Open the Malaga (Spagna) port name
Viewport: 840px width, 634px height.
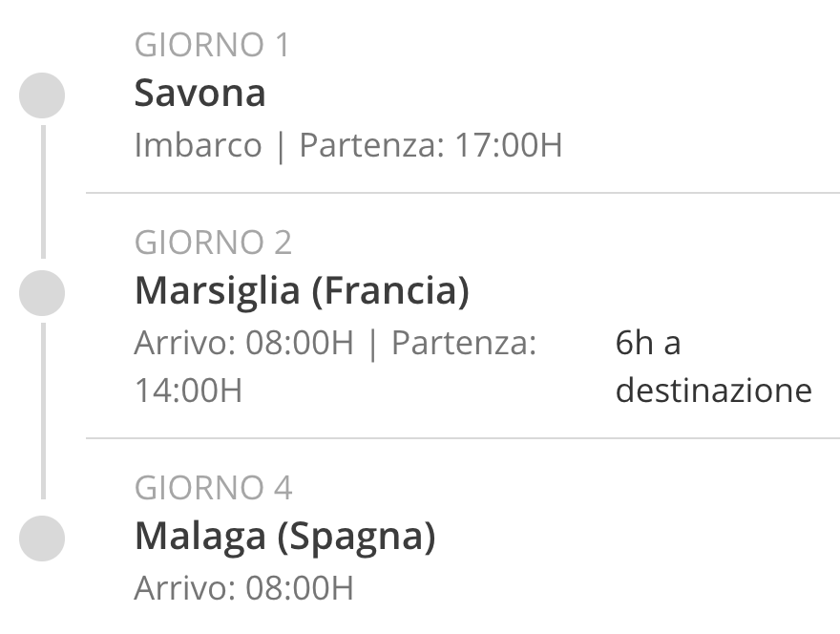[285, 537]
